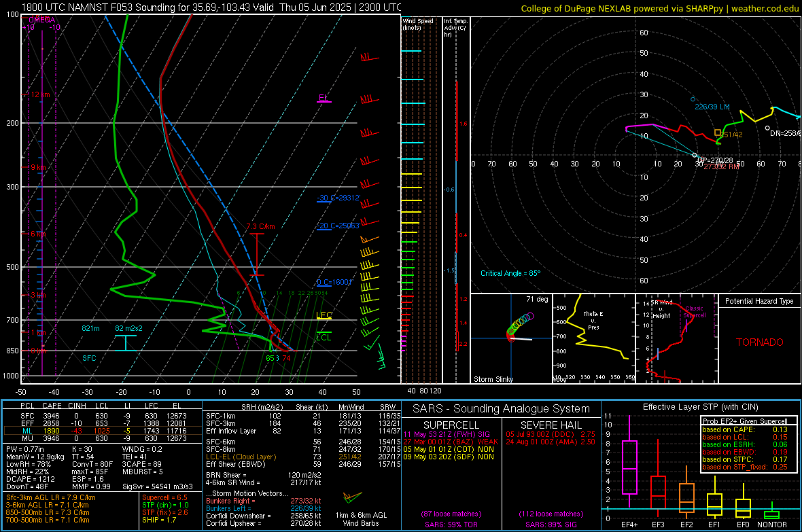Click the 226/39 LM hodograph label

point(712,107)
